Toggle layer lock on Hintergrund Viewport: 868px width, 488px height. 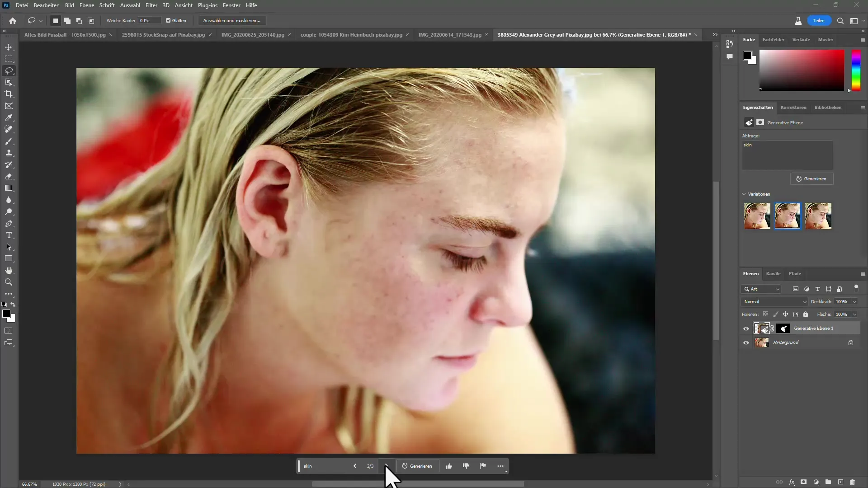click(x=852, y=342)
